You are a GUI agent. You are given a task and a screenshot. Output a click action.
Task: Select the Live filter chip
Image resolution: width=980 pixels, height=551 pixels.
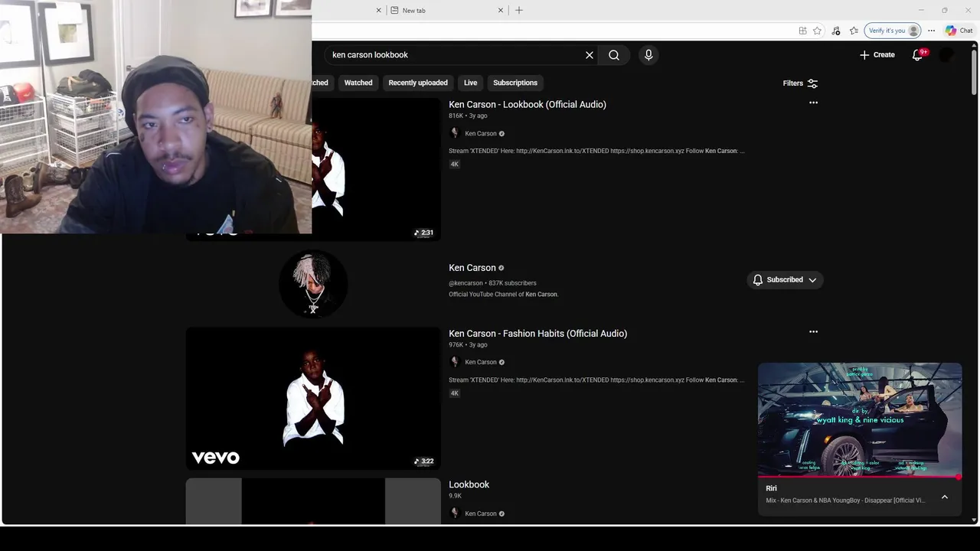click(470, 83)
